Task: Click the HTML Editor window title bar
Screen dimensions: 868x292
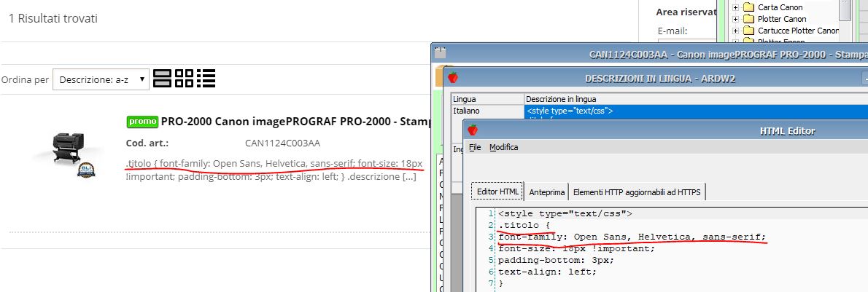Action: (x=664, y=130)
